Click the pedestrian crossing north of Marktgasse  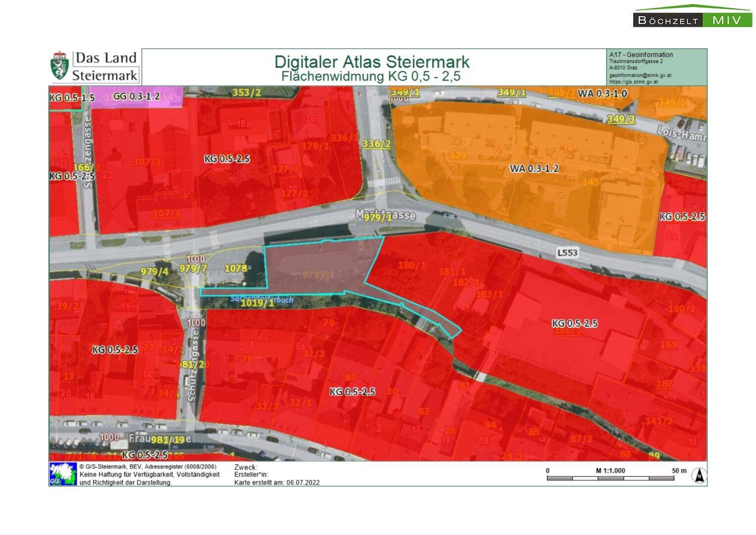(x=384, y=182)
